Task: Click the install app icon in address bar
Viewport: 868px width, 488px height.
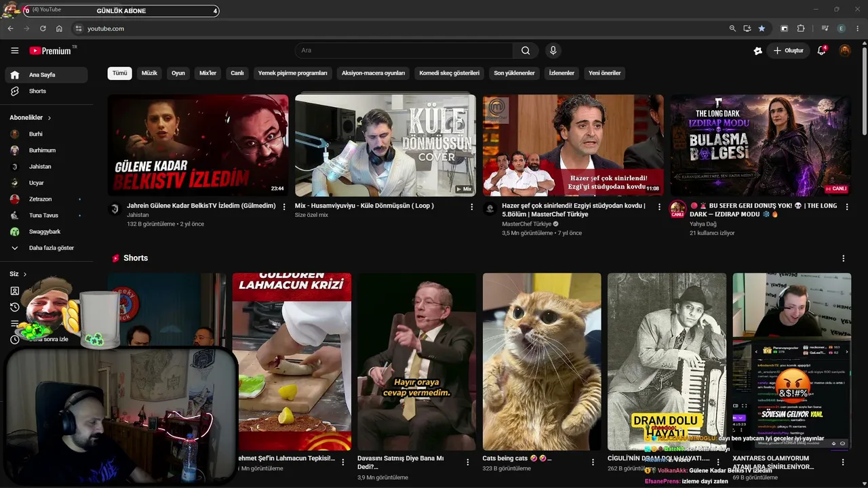Action: point(747,28)
